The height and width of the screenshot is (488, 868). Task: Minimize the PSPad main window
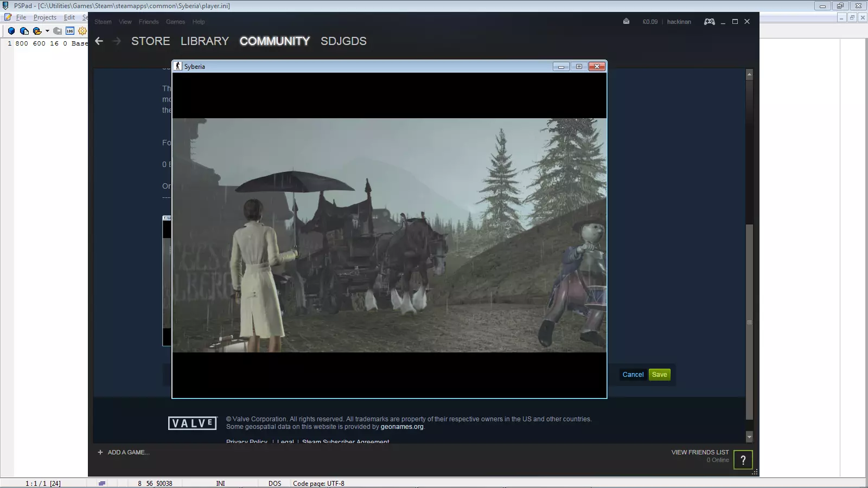click(x=822, y=6)
